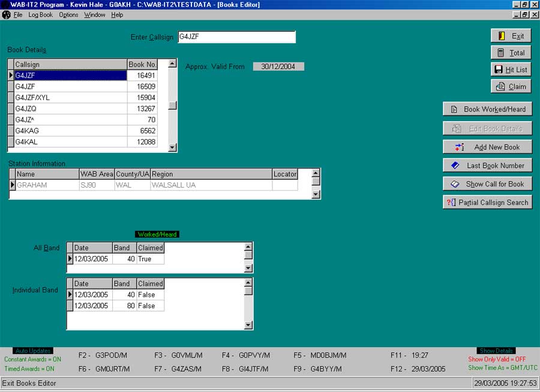Click inside the Enter Callsign field
Viewport: 540px width, 392px height.
tap(236, 37)
